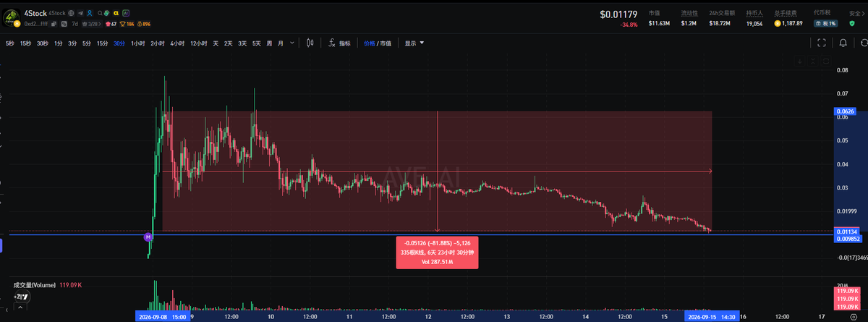Click the 税 1% token tax badge
The width and height of the screenshot is (868, 322).
coord(826,23)
